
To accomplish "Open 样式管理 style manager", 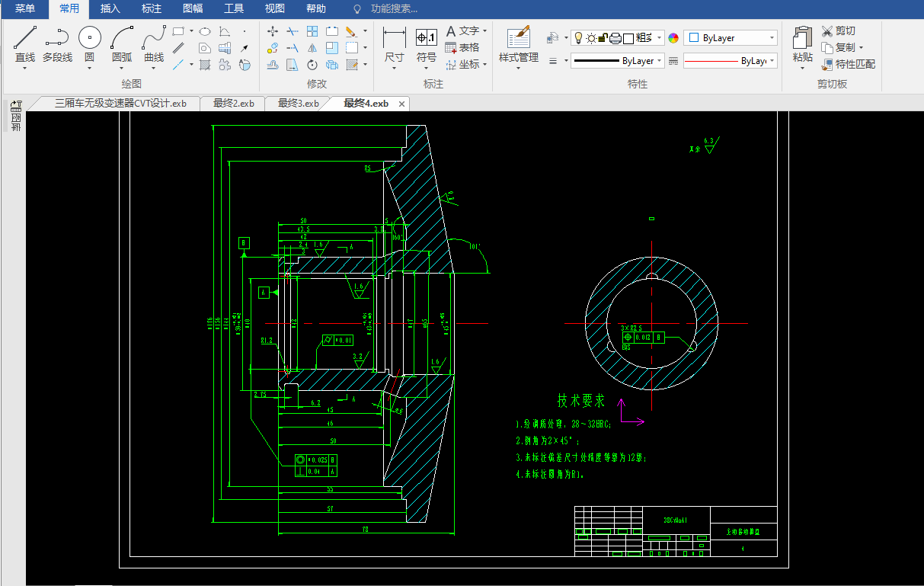I will [518, 44].
